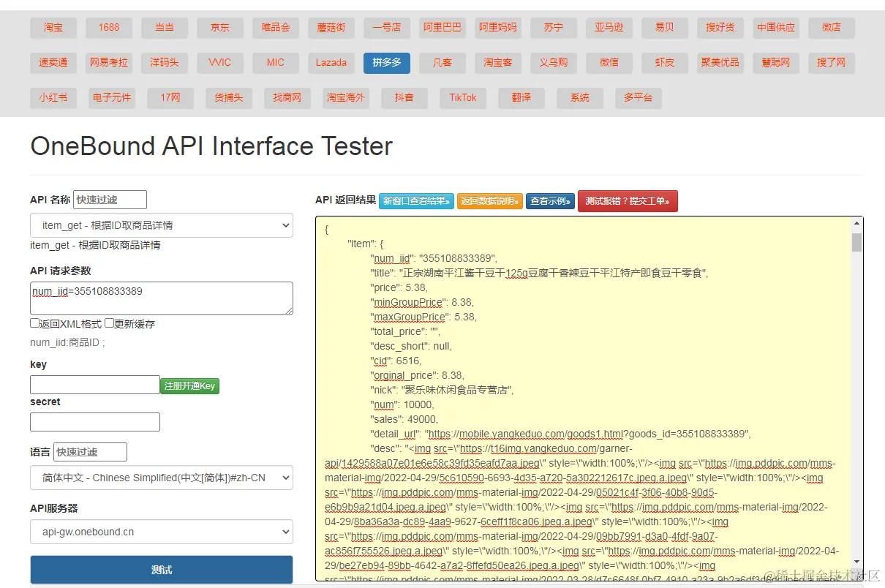Screen dimensions: 885x588
Task: Open the 货捕头 tab
Action: [x=229, y=98]
